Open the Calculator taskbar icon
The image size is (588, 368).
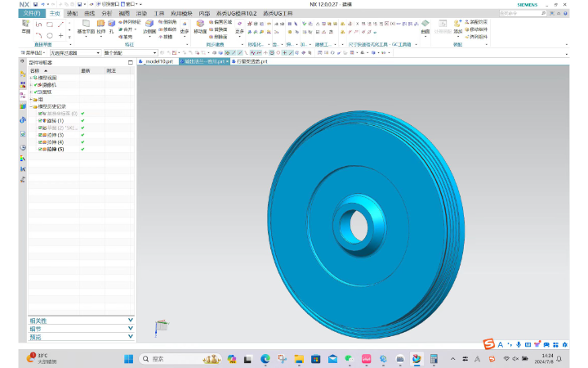tap(434, 359)
